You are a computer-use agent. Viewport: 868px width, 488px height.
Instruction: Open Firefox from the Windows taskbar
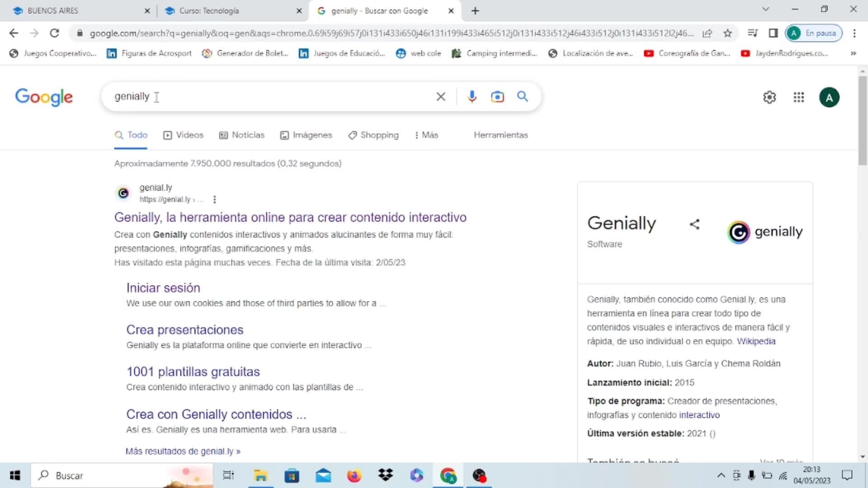(x=354, y=475)
